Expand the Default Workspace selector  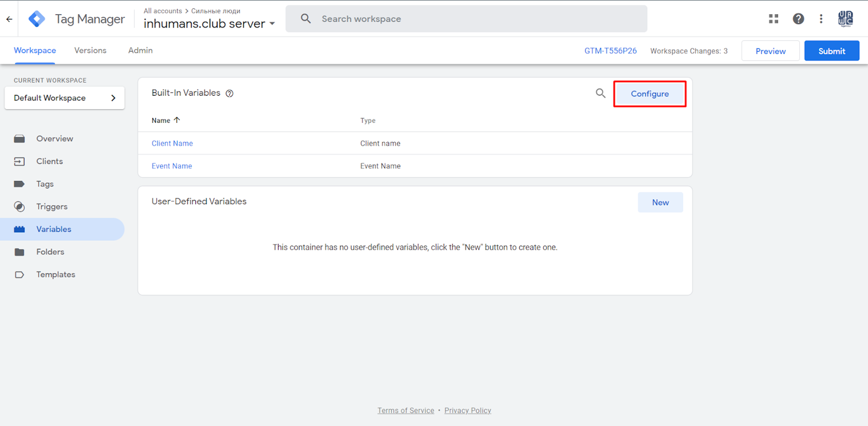[64, 98]
